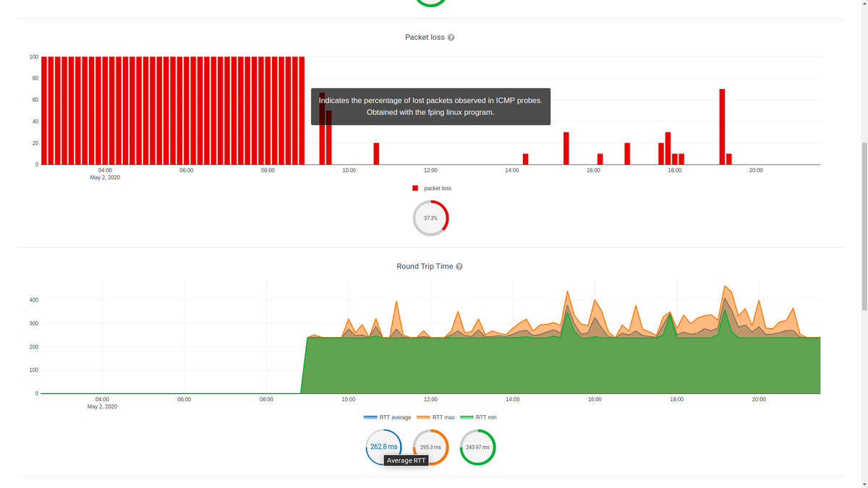
Task: Click the 37.3% packet loss gauge
Action: (x=430, y=218)
